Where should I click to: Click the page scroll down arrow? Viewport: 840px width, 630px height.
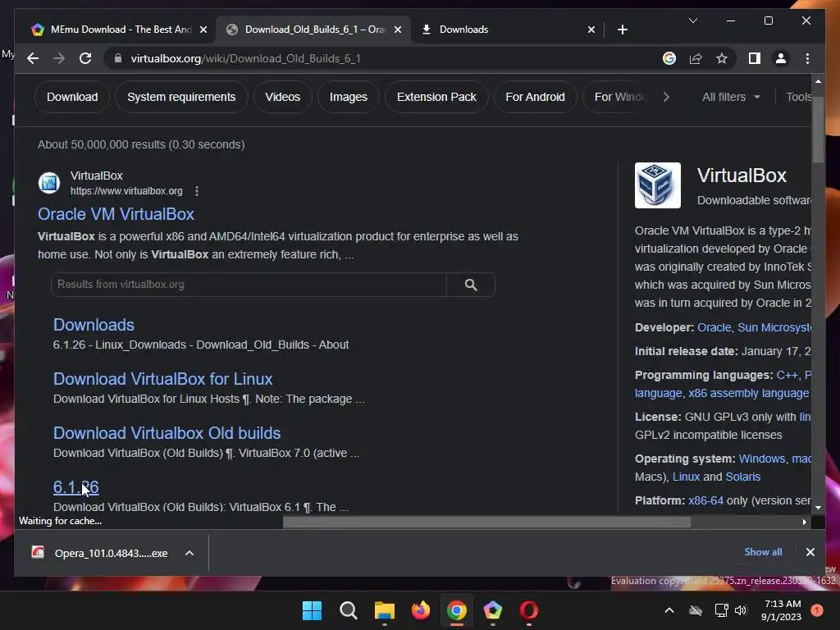(818, 507)
